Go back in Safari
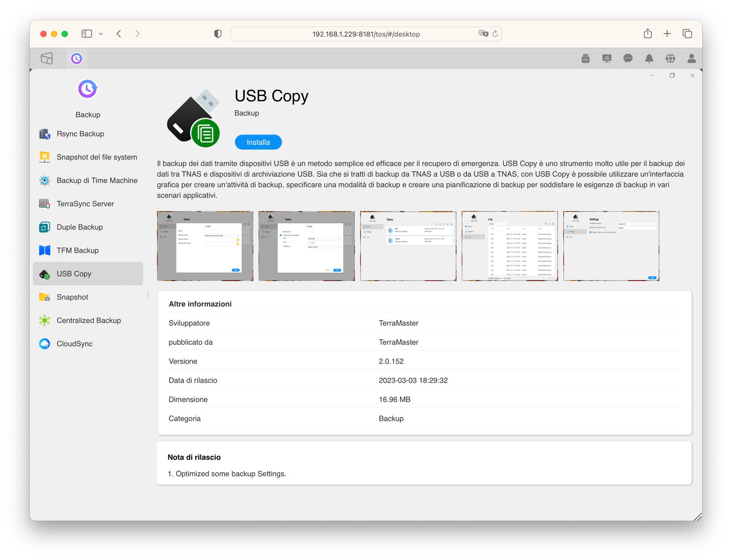Image resolution: width=732 pixels, height=560 pixels. click(119, 34)
